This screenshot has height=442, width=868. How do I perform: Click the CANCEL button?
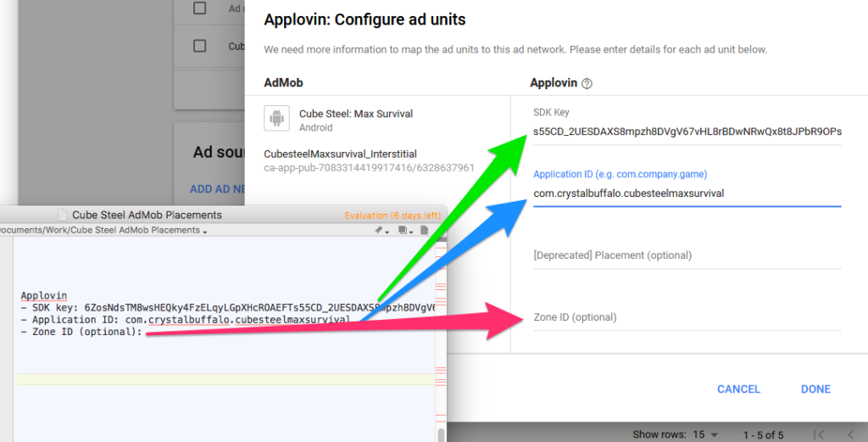point(738,389)
